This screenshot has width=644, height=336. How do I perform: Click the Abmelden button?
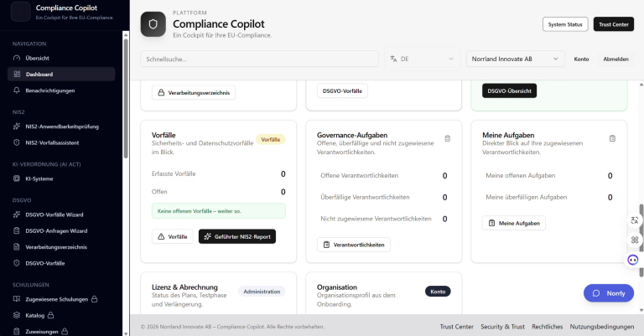pyautogui.click(x=615, y=59)
